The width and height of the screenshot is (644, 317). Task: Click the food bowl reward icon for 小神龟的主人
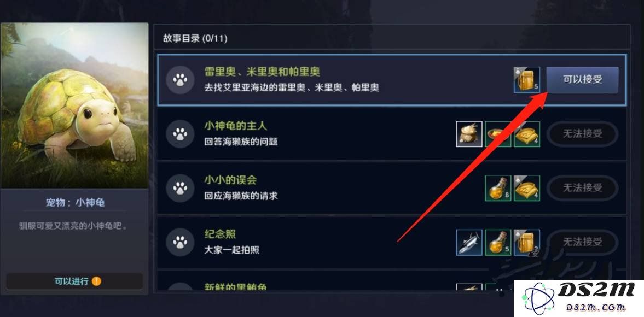[x=498, y=134]
